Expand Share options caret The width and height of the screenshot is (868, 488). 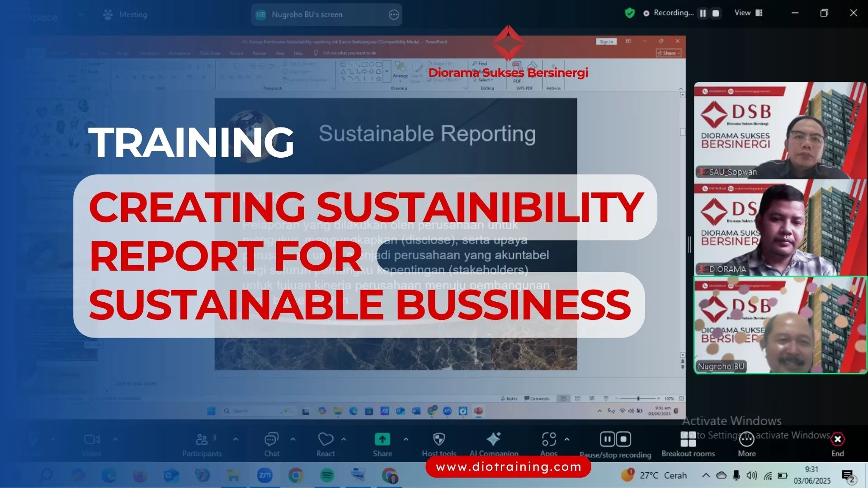click(406, 439)
